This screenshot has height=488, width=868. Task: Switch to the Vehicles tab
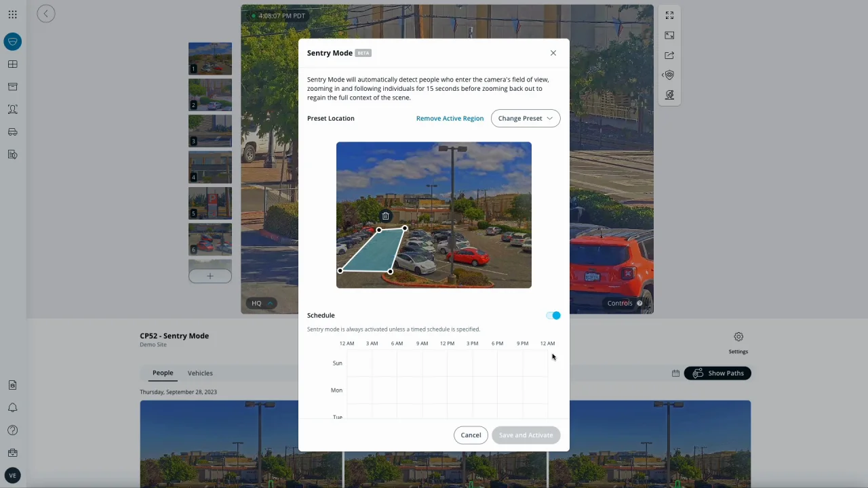click(200, 373)
